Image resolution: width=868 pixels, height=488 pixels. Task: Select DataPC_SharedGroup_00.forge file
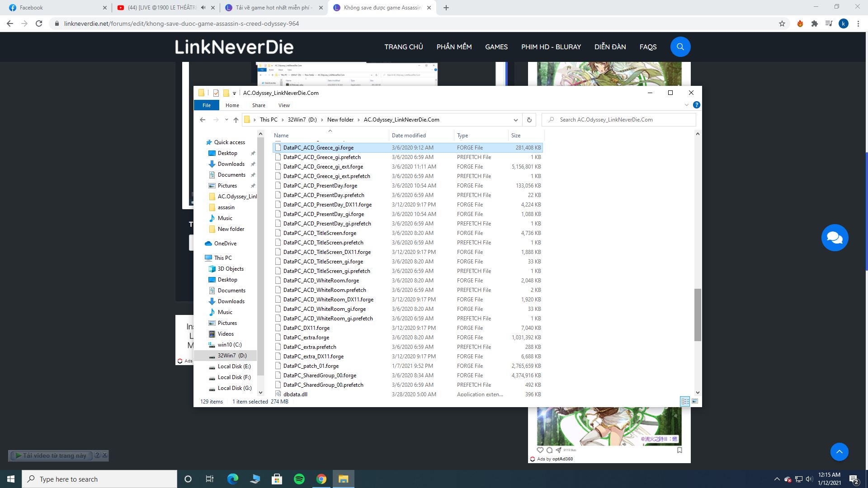point(320,375)
